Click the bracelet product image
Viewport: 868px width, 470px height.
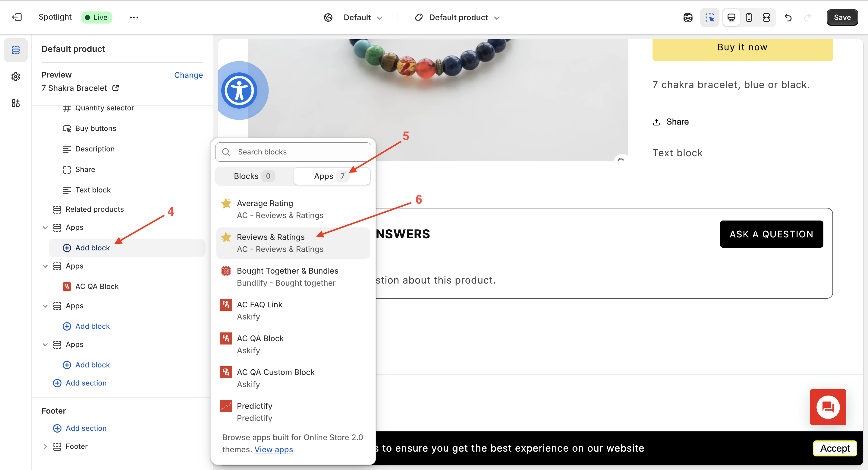438,100
